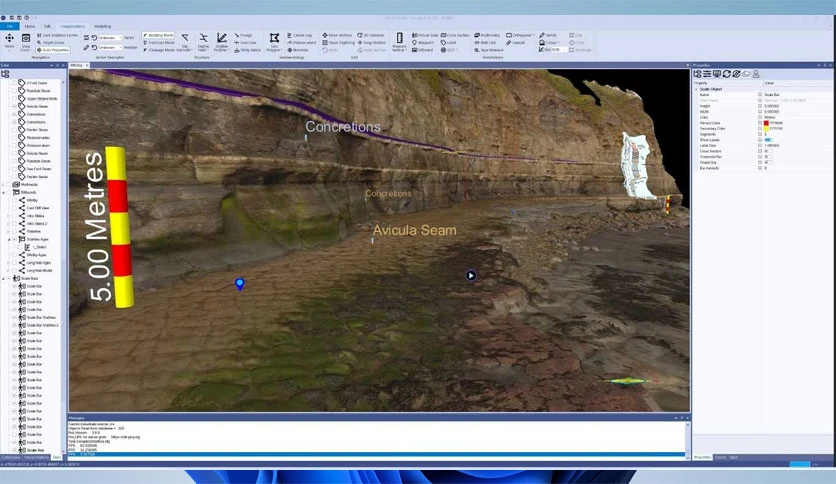
Task: Click Lock Rotation Centre
Action: (x=57, y=35)
